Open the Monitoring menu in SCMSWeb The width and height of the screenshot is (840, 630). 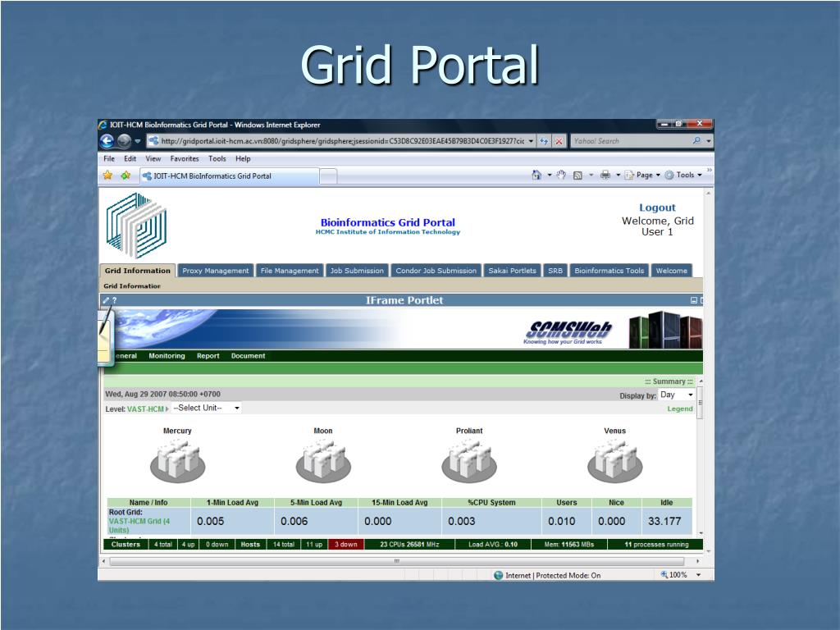coord(167,356)
